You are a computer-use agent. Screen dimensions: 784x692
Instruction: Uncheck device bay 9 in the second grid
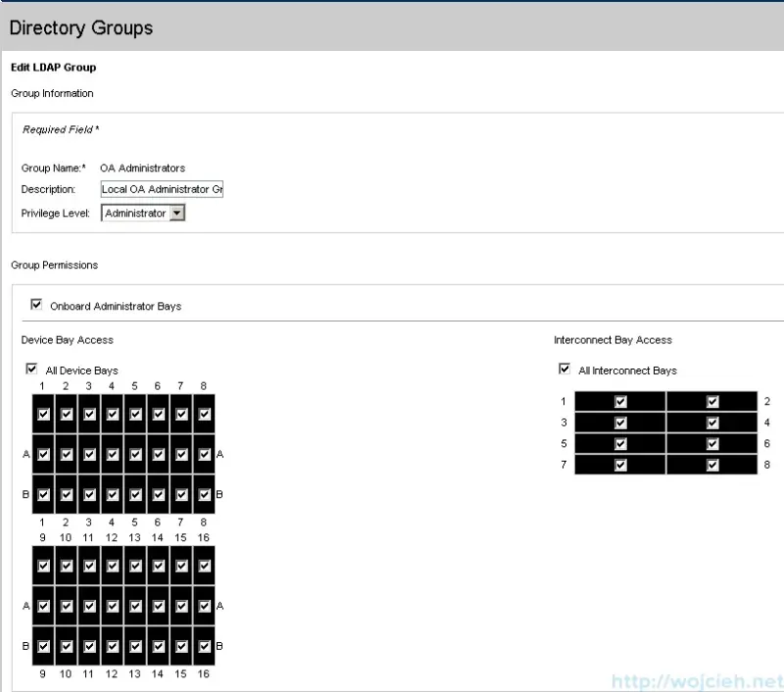point(42,565)
